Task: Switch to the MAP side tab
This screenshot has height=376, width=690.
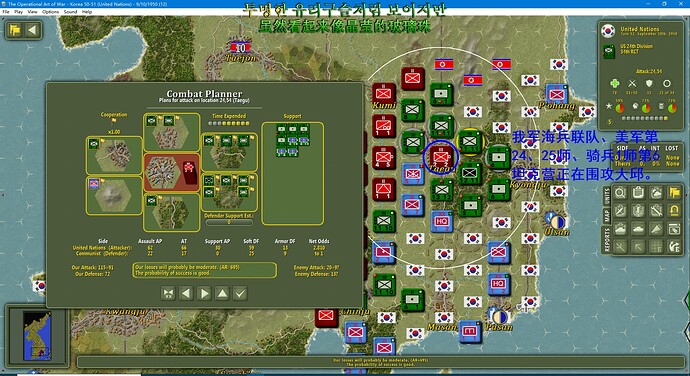Action: 607,216
